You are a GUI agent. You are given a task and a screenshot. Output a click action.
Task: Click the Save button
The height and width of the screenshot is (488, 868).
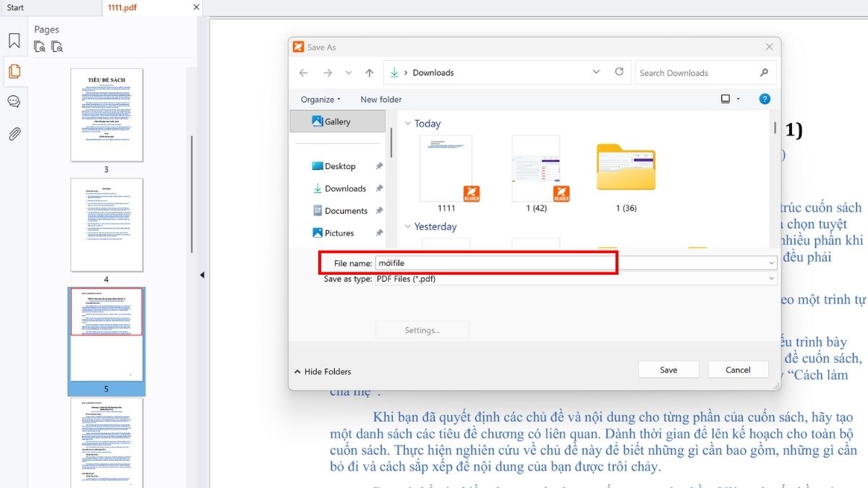click(x=668, y=369)
